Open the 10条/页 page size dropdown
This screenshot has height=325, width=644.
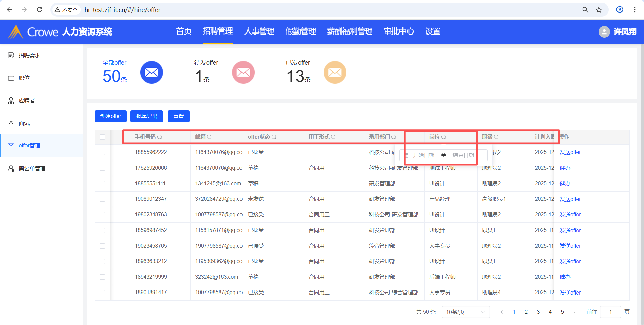click(465, 312)
